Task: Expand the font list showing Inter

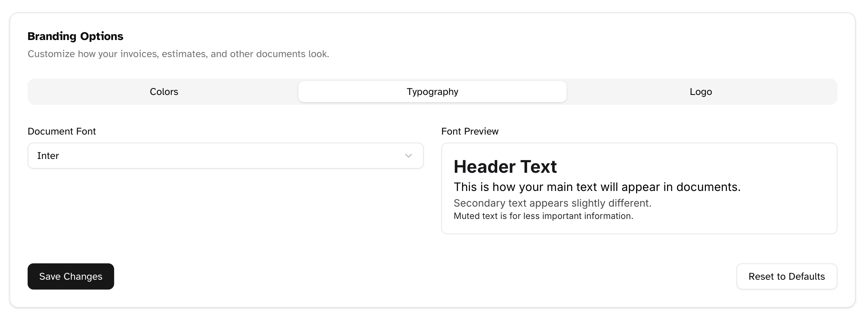Action: (225, 156)
